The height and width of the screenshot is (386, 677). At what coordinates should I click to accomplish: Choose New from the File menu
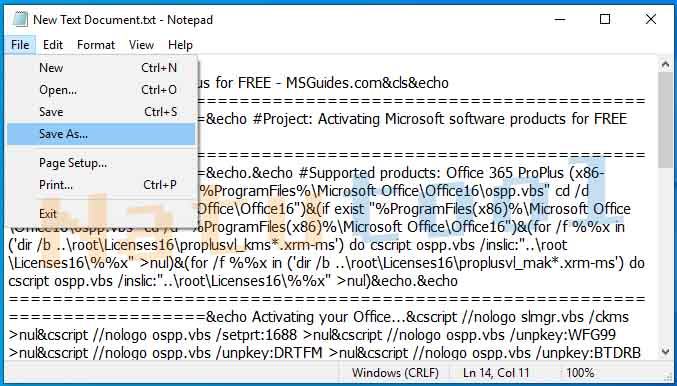(101, 68)
